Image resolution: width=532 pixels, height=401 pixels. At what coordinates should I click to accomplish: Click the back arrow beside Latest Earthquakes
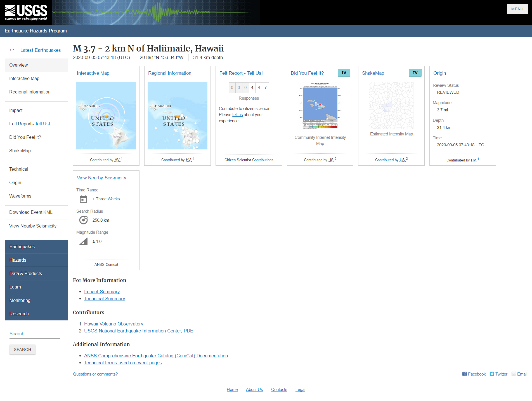12,50
